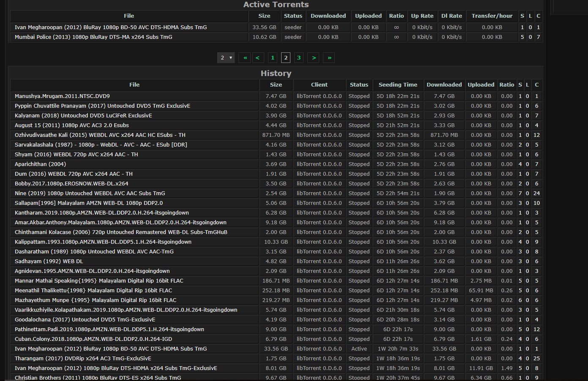Open Cuban.Colony.2018 torrent link
Image resolution: width=588 pixels, height=381 pixels.
tap(93, 339)
